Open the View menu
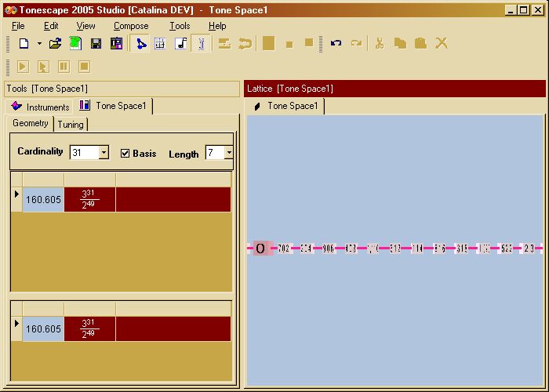The image size is (549, 392). 85,26
